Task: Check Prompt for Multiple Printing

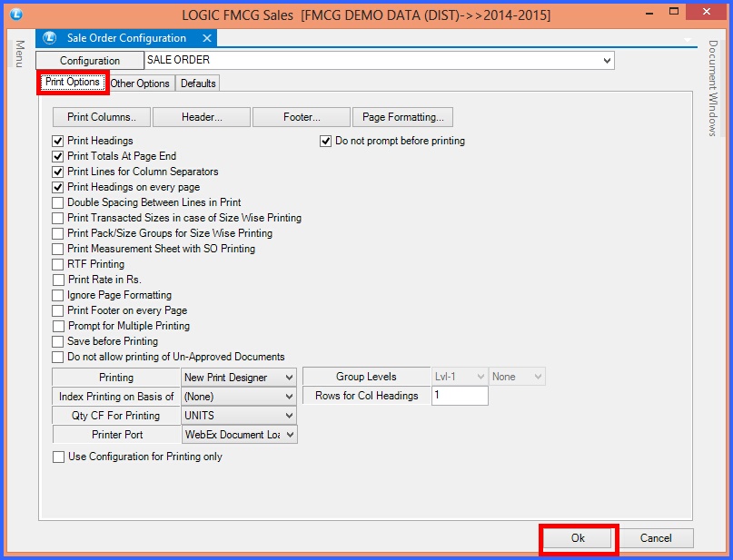Action: [58, 326]
